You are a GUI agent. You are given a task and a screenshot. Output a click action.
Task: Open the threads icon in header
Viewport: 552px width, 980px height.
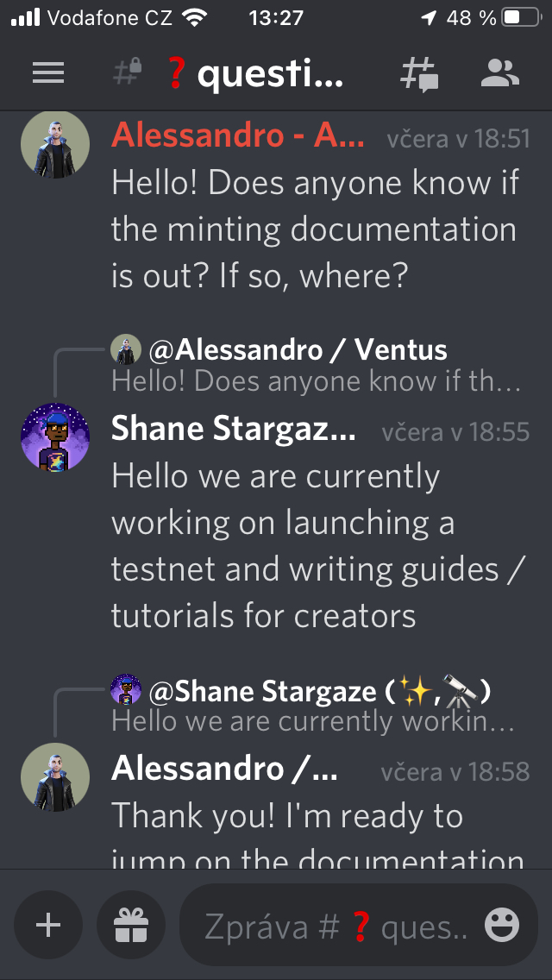[420, 74]
